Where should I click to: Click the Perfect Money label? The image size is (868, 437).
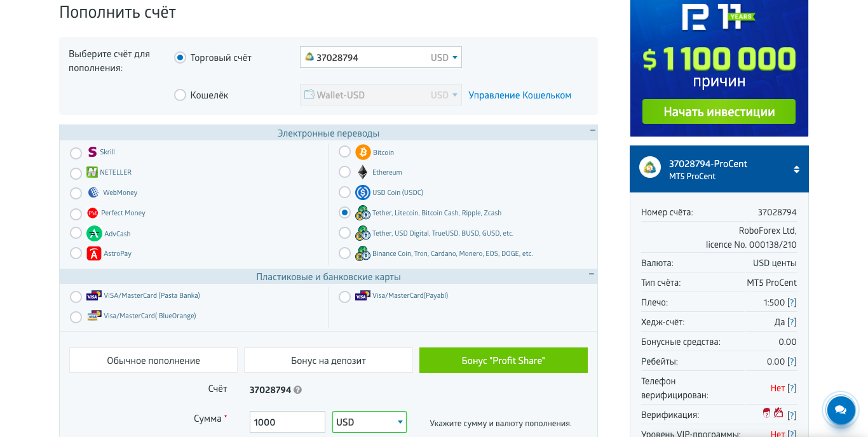(x=123, y=213)
